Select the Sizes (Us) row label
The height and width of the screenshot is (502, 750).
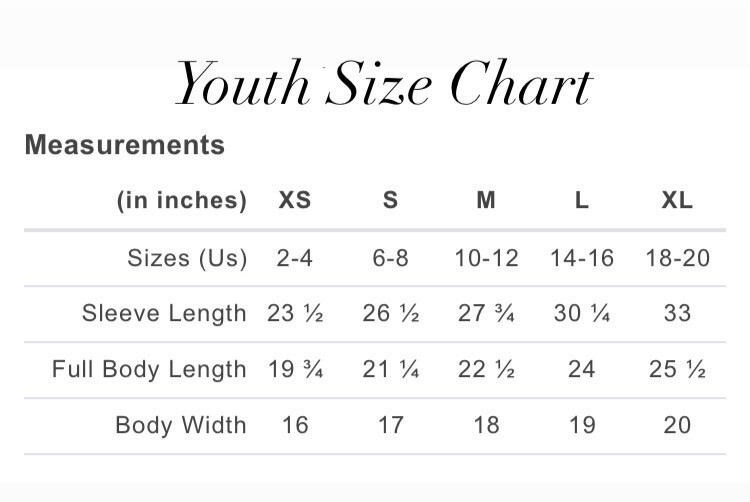coord(187,258)
